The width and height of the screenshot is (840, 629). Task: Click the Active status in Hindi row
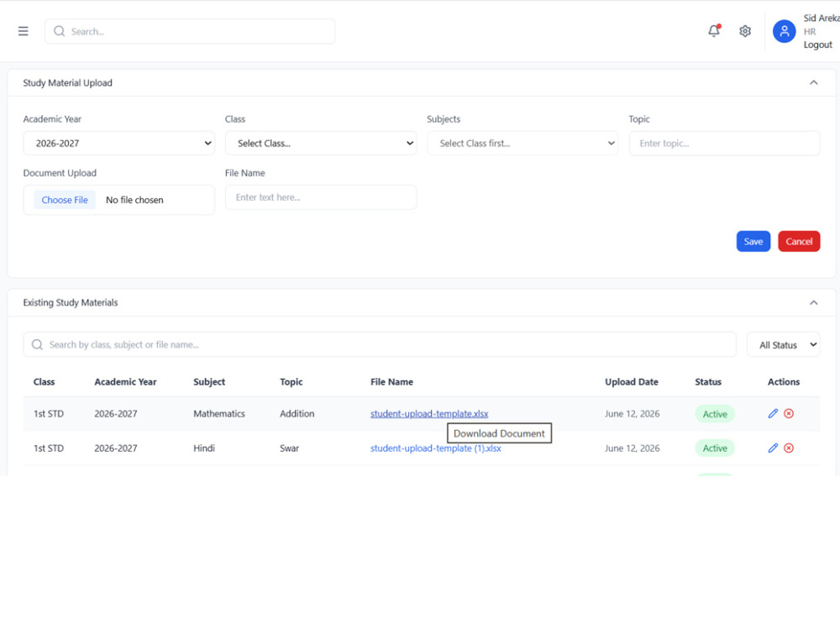tap(715, 448)
